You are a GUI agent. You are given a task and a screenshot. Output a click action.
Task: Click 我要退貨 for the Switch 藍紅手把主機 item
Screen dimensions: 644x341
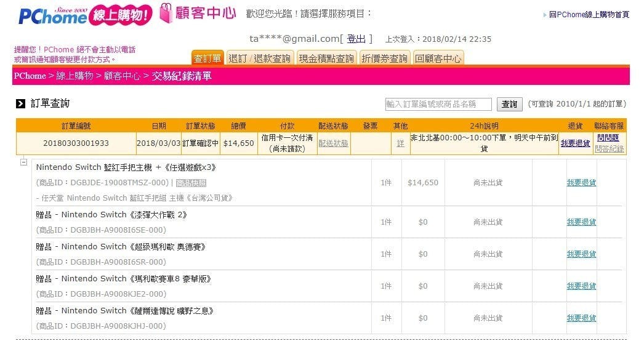581,183
